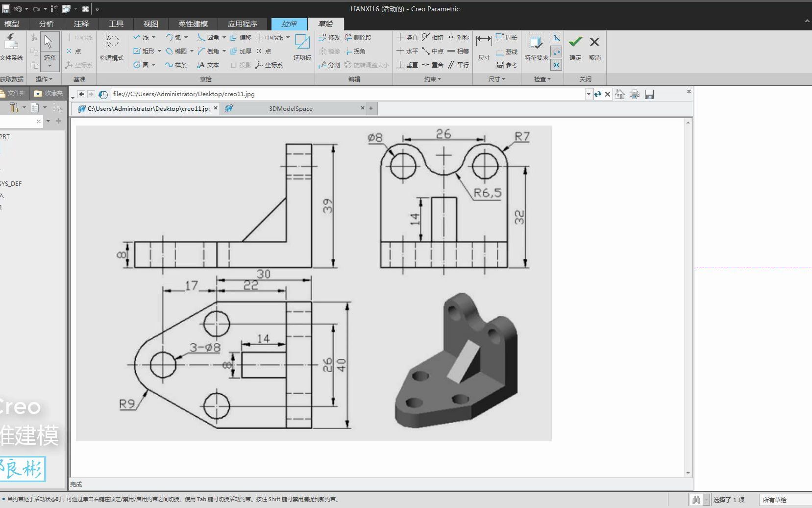The height and width of the screenshot is (508, 812).
Task: Choose the 圆角 fillet tool
Action: pyautogui.click(x=209, y=37)
